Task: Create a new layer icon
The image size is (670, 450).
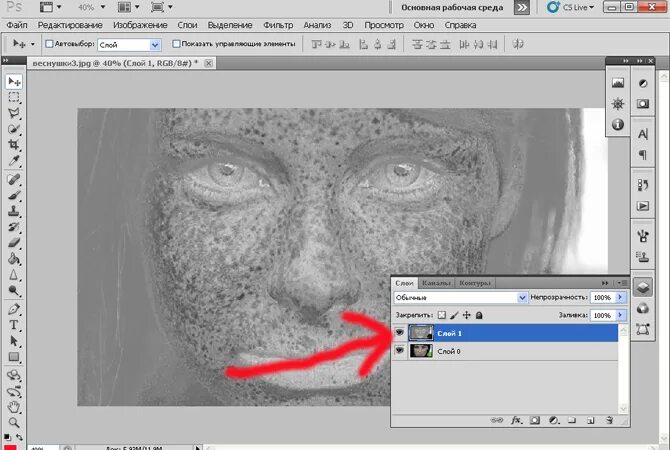Action: [591, 421]
